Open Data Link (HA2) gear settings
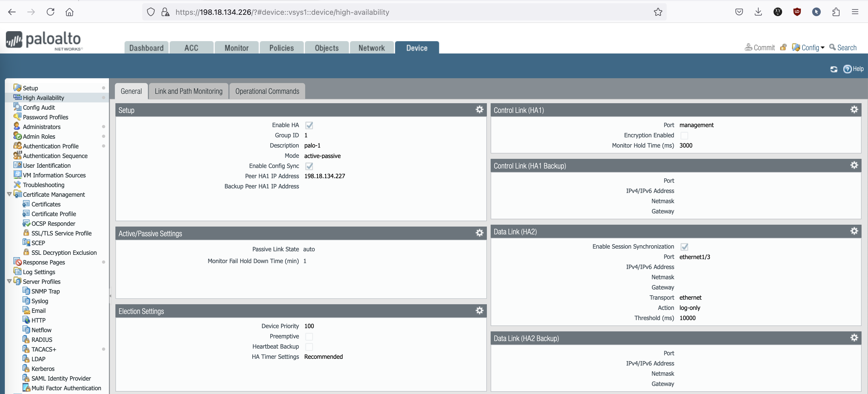Viewport: 868px width, 394px height. (854, 231)
